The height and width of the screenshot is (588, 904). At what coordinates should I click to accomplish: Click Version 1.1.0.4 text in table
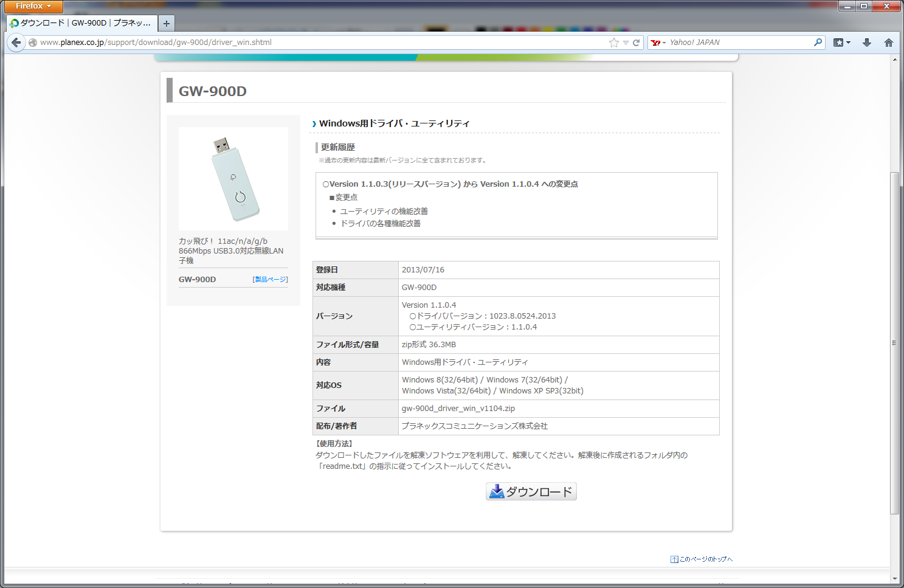(429, 305)
